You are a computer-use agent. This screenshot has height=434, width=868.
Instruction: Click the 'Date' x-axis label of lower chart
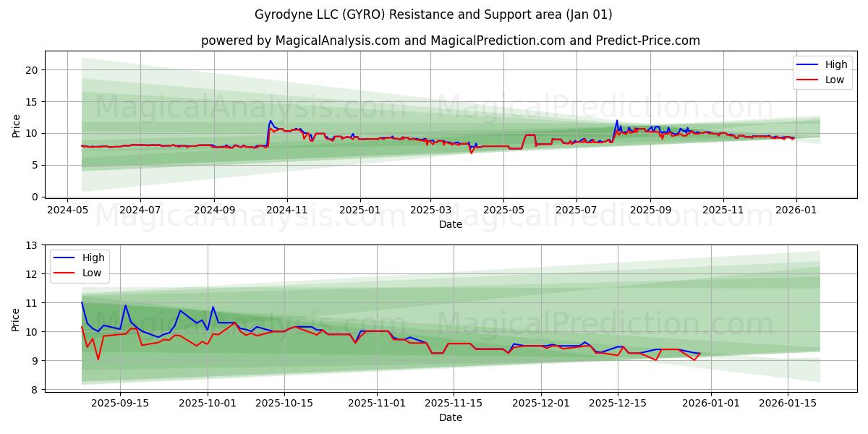[451, 417]
